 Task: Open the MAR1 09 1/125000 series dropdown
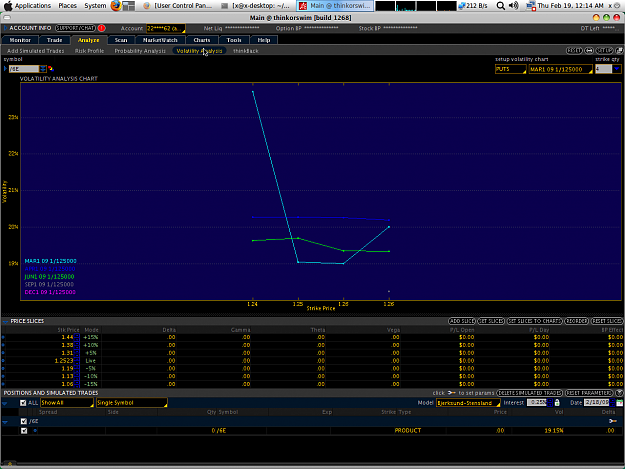coord(560,69)
